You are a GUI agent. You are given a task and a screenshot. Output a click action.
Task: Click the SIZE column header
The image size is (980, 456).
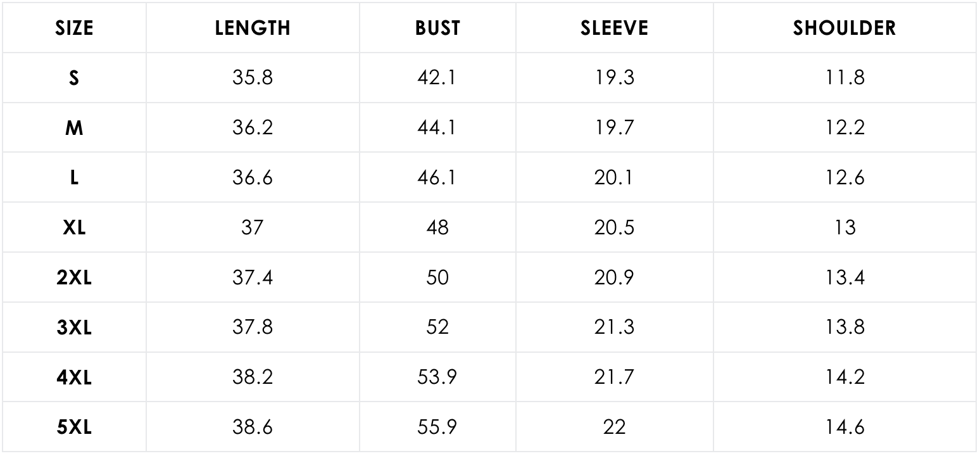[x=74, y=28]
